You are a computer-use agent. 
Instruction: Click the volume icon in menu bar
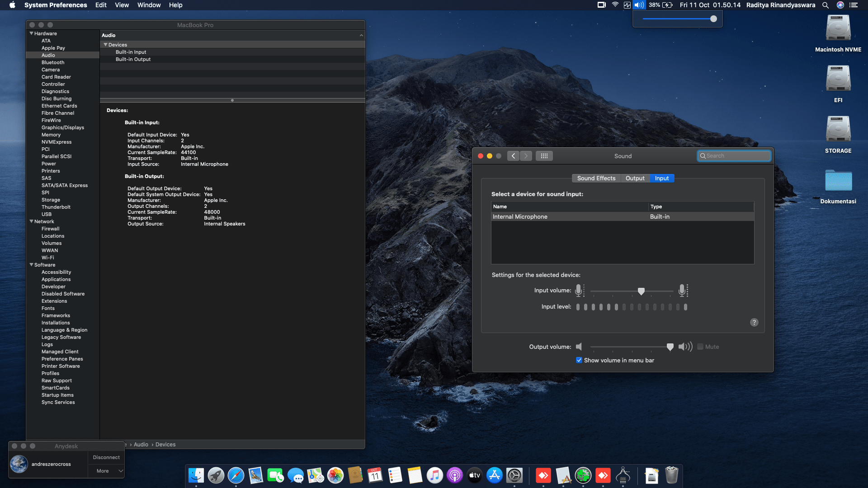pyautogui.click(x=639, y=5)
